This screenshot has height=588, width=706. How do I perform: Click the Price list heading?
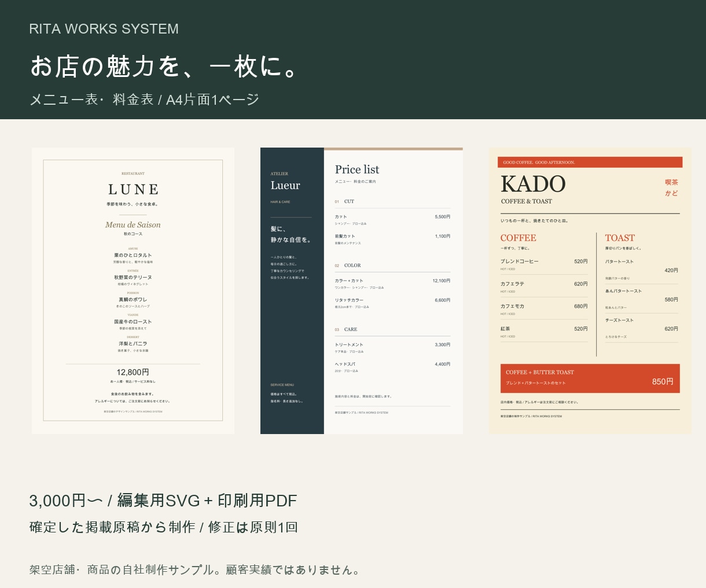pyautogui.click(x=357, y=170)
